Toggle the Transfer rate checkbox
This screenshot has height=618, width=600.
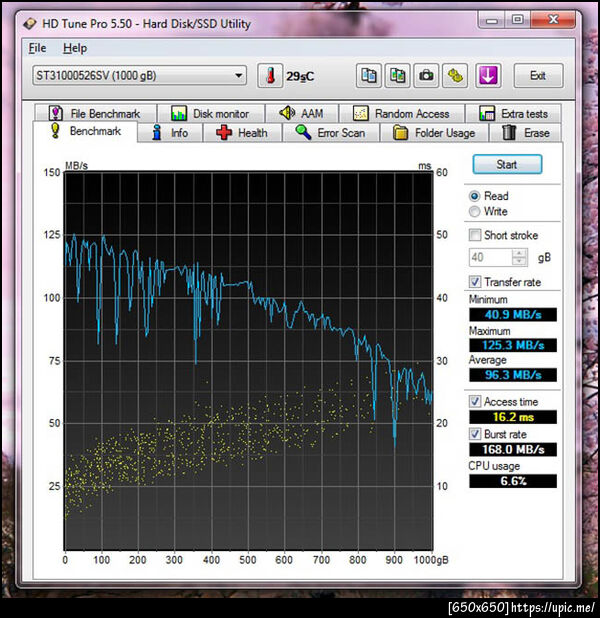tap(475, 282)
